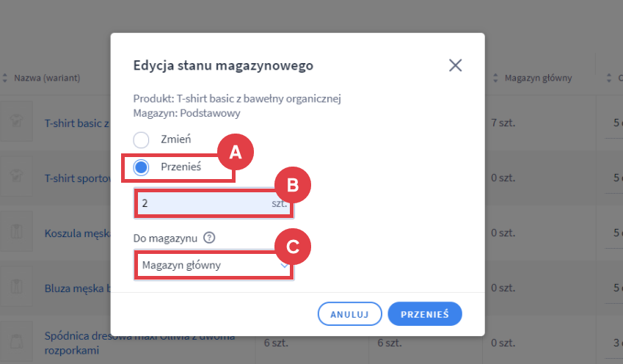The width and height of the screenshot is (623, 364).
Task: Click the T-shirt sportowy product thumbnail icon
Action: (15, 178)
